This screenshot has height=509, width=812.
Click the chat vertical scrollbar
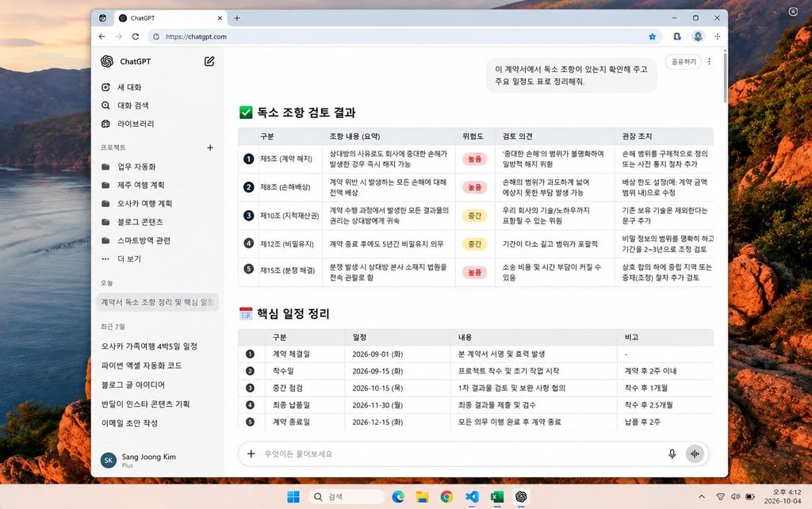[x=725, y=78]
